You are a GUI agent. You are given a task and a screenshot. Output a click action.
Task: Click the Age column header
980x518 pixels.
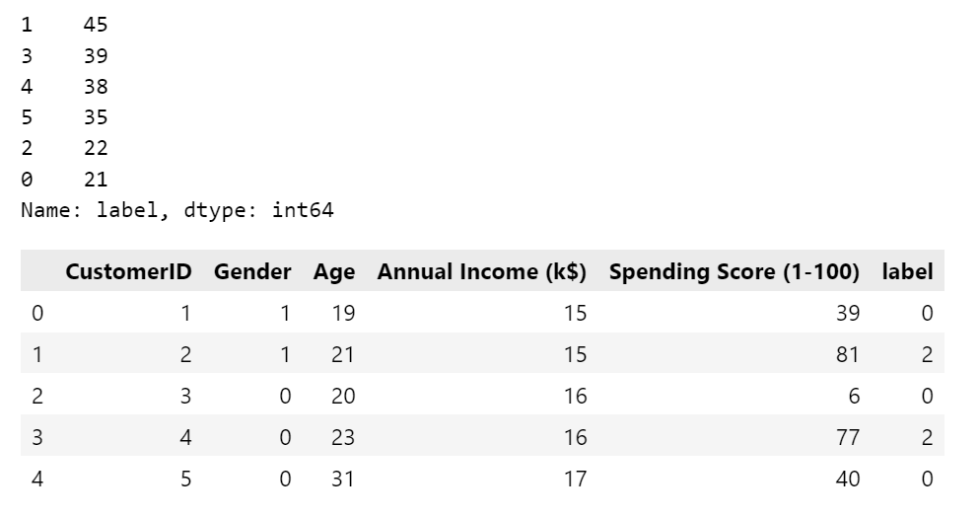[334, 271]
